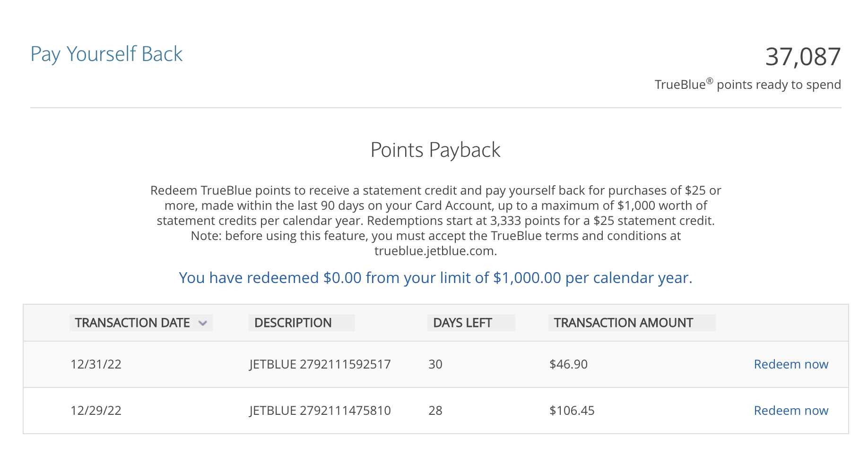The height and width of the screenshot is (463, 868).
Task: Redeem now for the $46.90 transaction
Action: tap(791, 364)
